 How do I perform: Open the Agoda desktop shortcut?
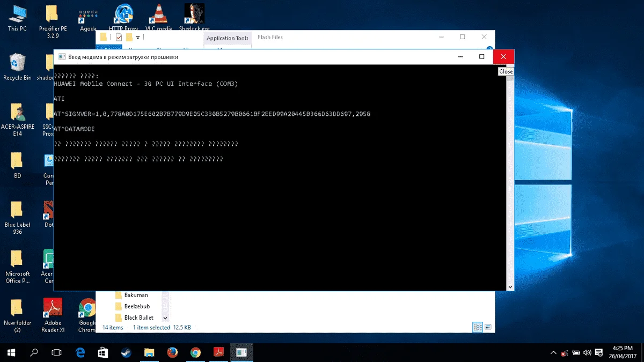(88, 19)
